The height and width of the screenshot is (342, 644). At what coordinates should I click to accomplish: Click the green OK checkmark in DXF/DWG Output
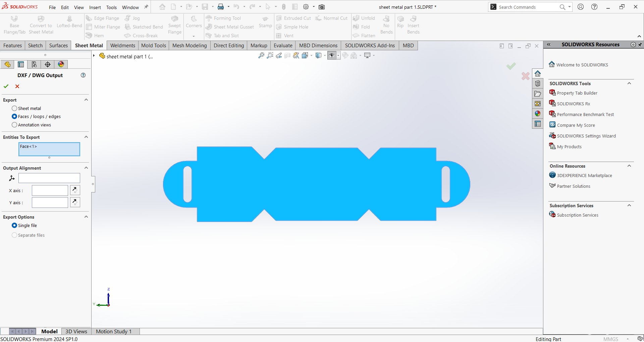pyautogui.click(x=6, y=86)
